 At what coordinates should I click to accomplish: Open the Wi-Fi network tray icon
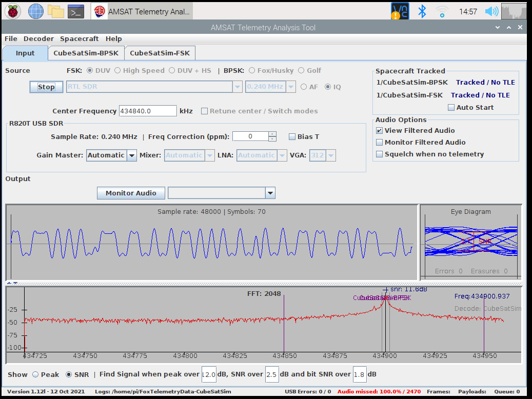pyautogui.click(x=441, y=11)
